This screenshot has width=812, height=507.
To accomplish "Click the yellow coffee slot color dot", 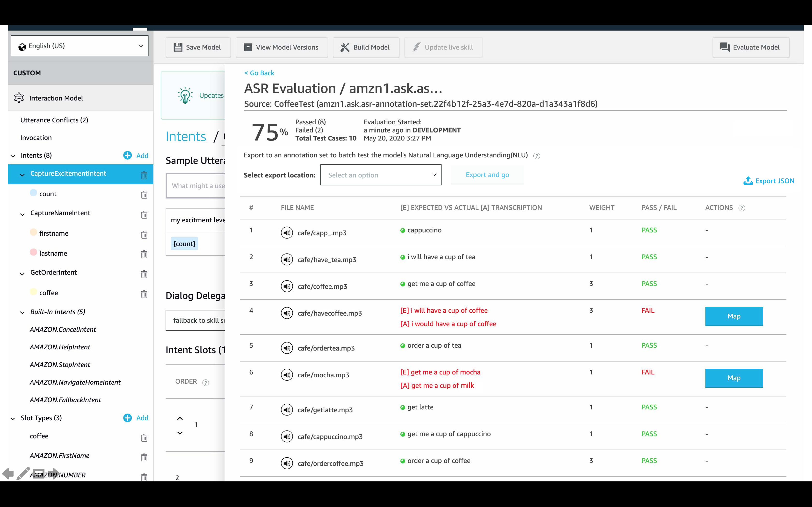I will (x=33, y=292).
